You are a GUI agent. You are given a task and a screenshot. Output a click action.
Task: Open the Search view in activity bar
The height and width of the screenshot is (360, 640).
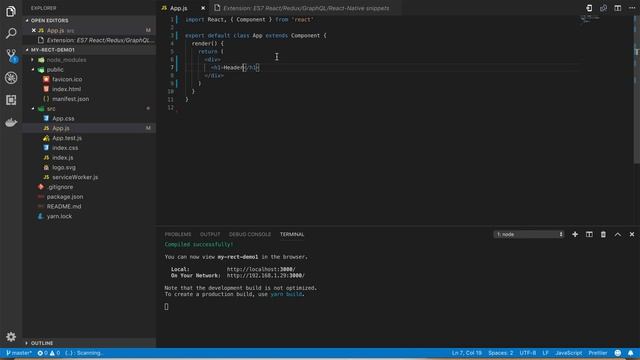(x=11, y=33)
